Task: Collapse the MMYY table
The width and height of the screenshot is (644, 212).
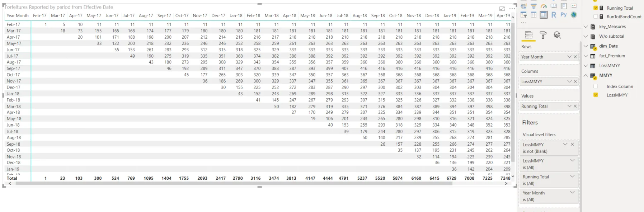Action: click(x=586, y=75)
